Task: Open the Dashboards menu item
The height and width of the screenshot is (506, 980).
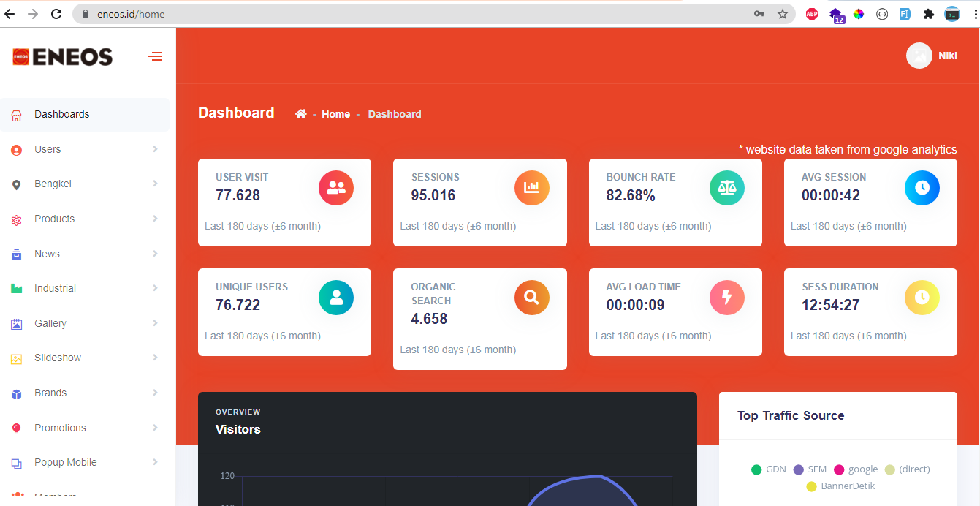Action: [61, 114]
